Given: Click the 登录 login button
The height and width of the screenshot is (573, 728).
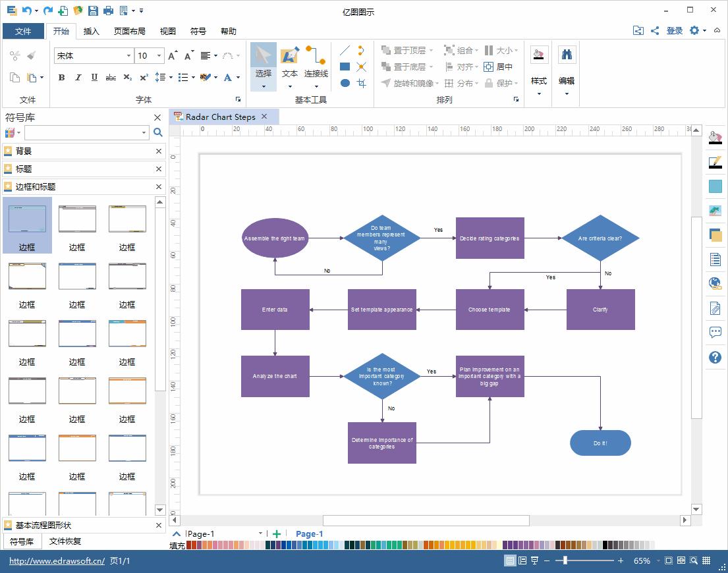Looking at the screenshot, I should pyautogui.click(x=675, y=30).
